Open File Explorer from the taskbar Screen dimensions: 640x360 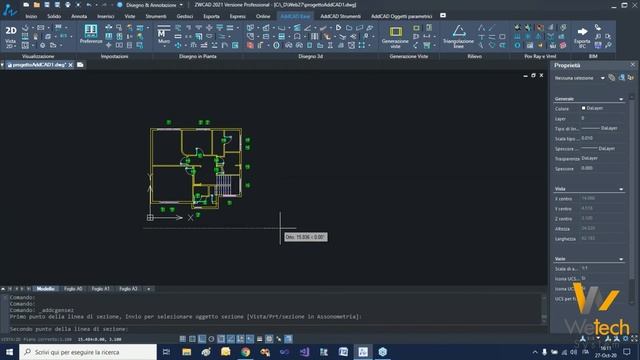pyautogui.click(x=187, y=352)
